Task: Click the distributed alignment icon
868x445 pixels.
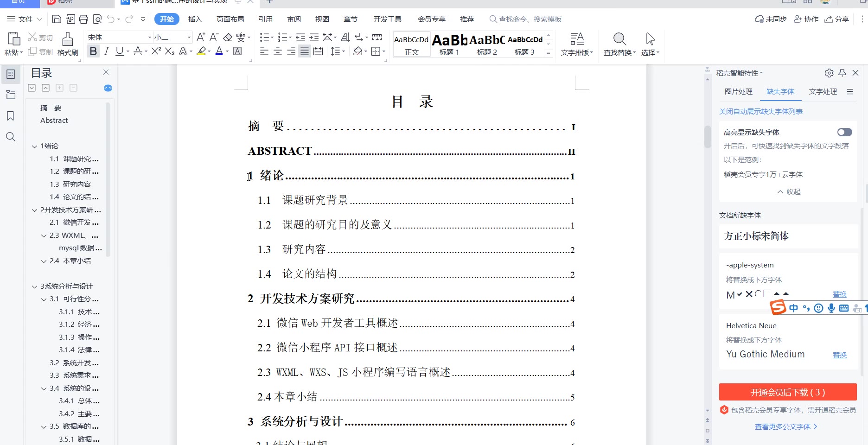Action: tap(318, 51)
